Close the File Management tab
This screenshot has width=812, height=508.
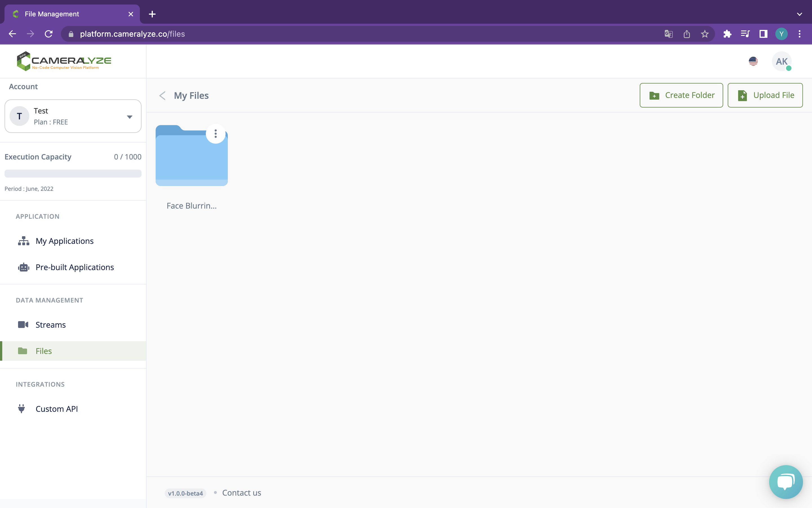131,14
